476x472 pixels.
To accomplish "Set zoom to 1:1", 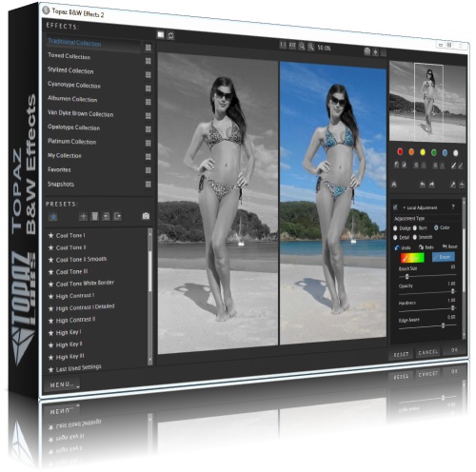I will click(283, 45).
